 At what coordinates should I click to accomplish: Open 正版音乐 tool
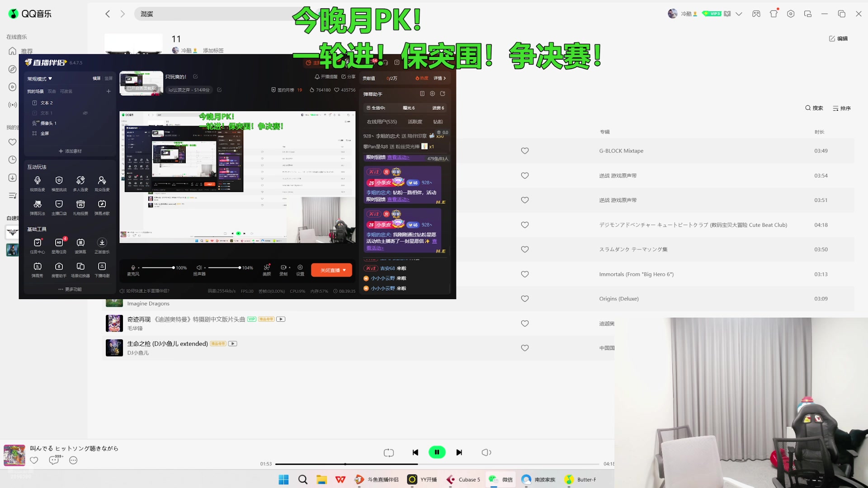pos(102,246)
